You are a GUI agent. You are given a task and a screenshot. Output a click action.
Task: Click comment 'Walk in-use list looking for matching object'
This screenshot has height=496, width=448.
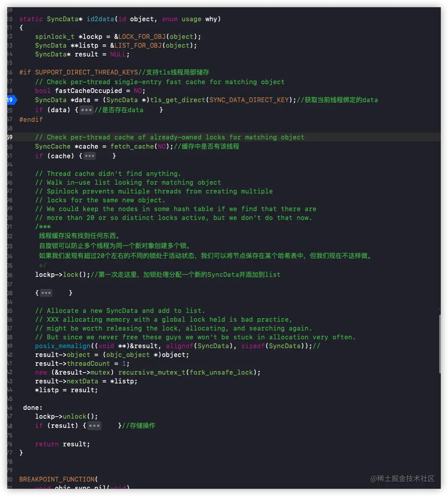[128, 182]
